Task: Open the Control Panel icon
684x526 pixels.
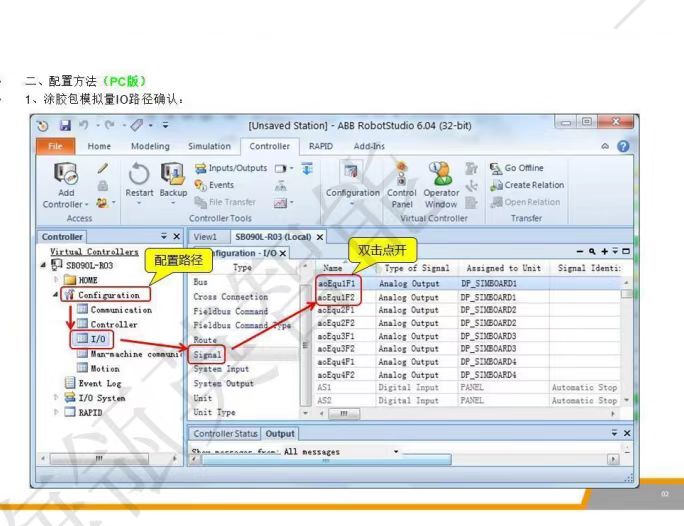Action: click(x=401, y=174)
